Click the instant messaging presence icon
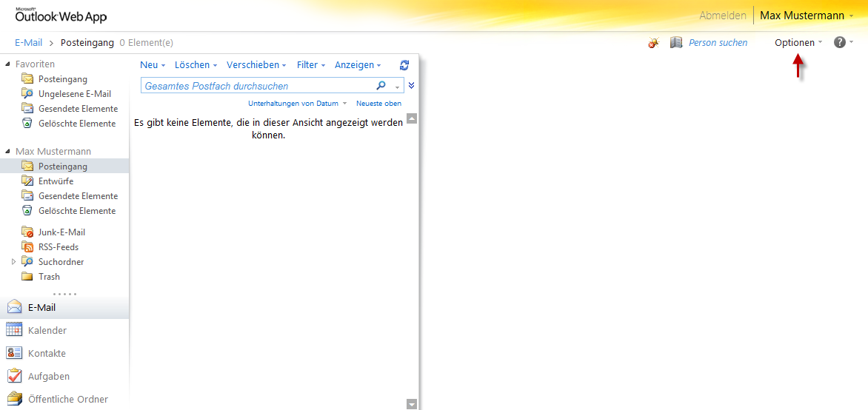The height and width of the screenshot is (410, 868). (x=653, y=43)
